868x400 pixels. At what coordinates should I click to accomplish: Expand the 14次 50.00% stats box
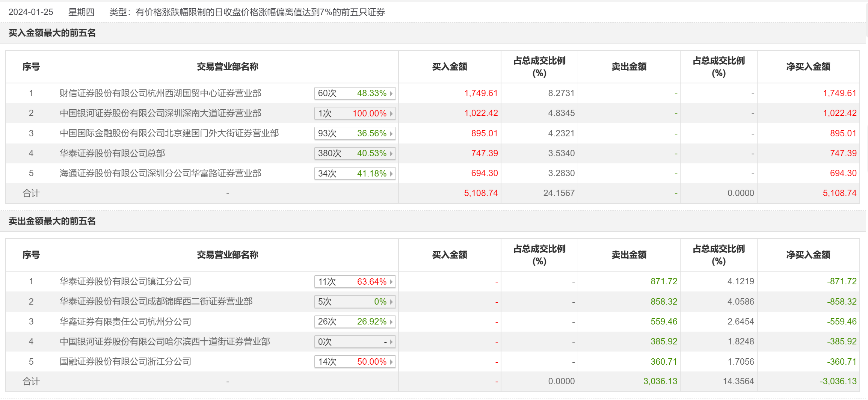pyautogui.click(x=355, y=362)
